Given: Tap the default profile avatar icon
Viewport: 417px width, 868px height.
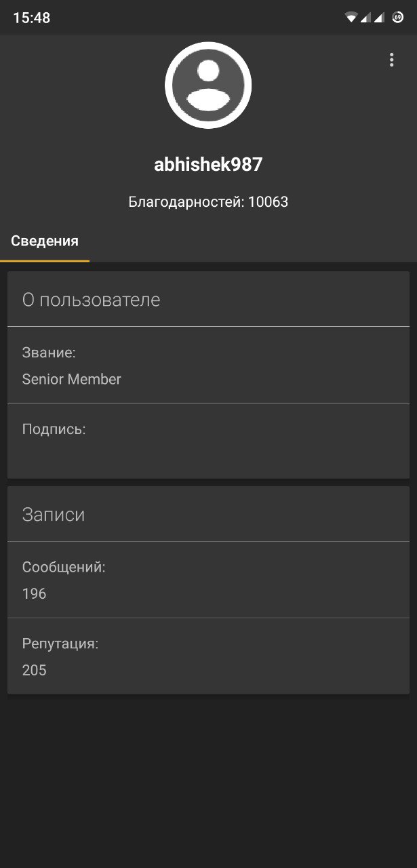Looking at the screenshot, I should click(208, 85).
